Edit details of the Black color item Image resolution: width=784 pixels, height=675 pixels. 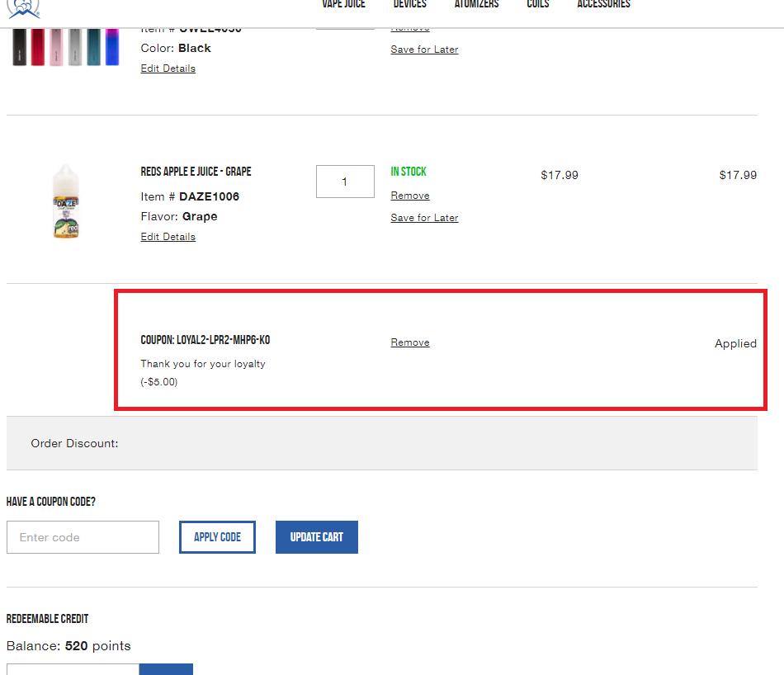click(x=168, y=68)
